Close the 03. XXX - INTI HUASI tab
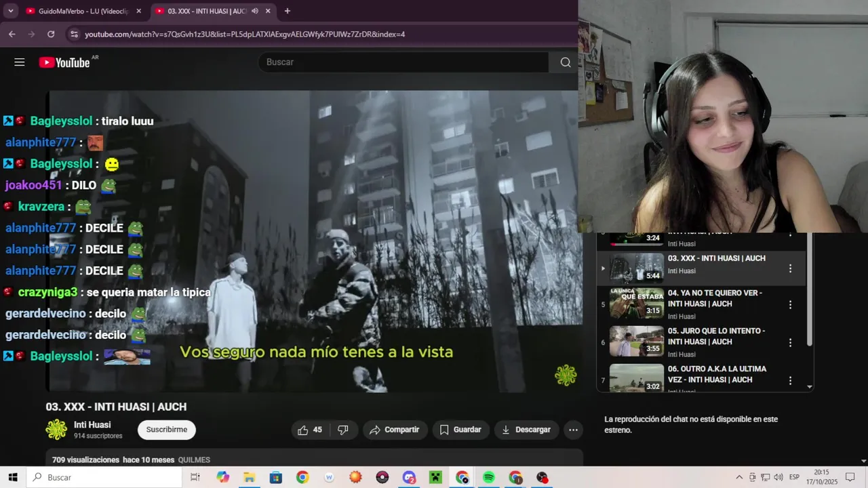 point(268,11)
